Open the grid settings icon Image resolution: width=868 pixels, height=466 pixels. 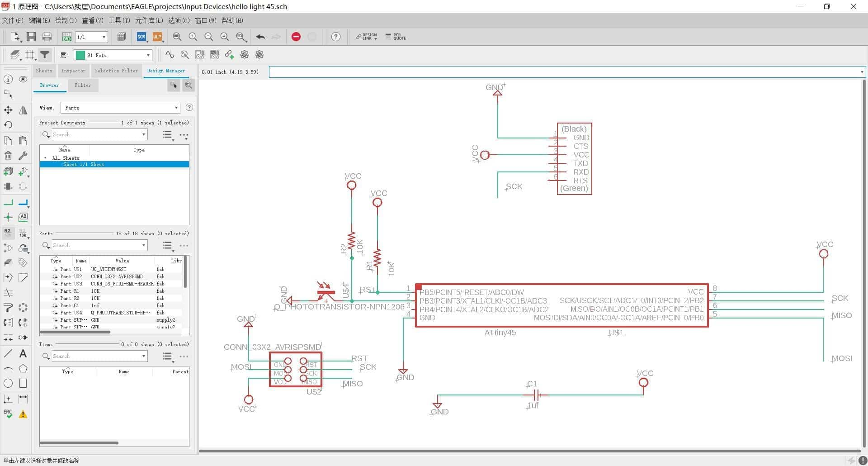[x=30, y=55]
